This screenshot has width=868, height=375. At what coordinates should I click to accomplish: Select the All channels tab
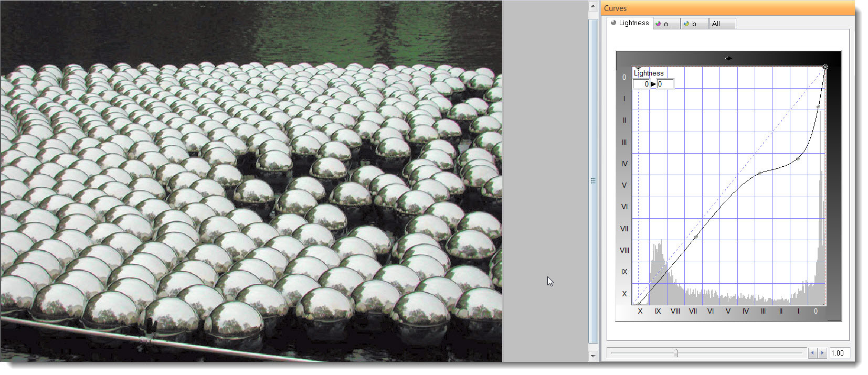point(722,24)
